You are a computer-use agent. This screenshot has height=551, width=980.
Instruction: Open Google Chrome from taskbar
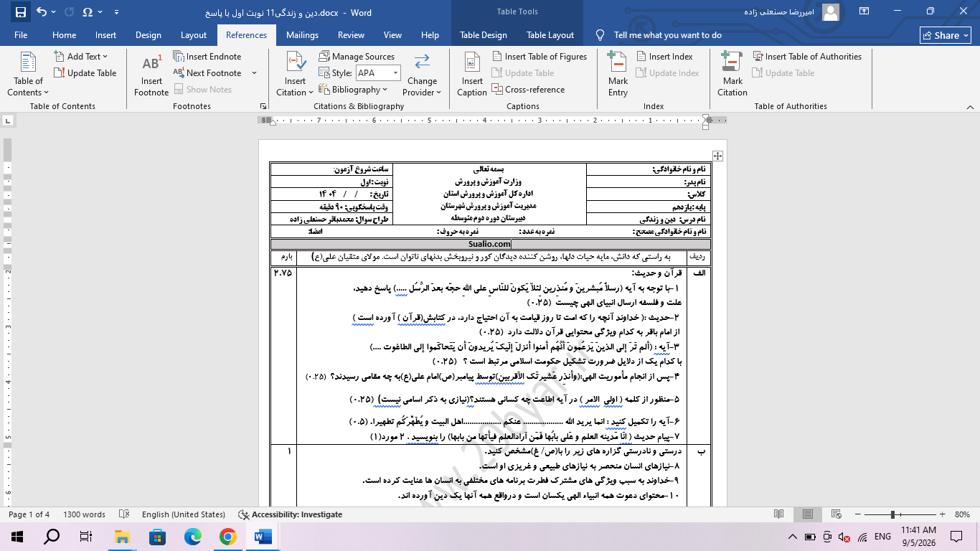pyautogui.click(x=227, y=536)
